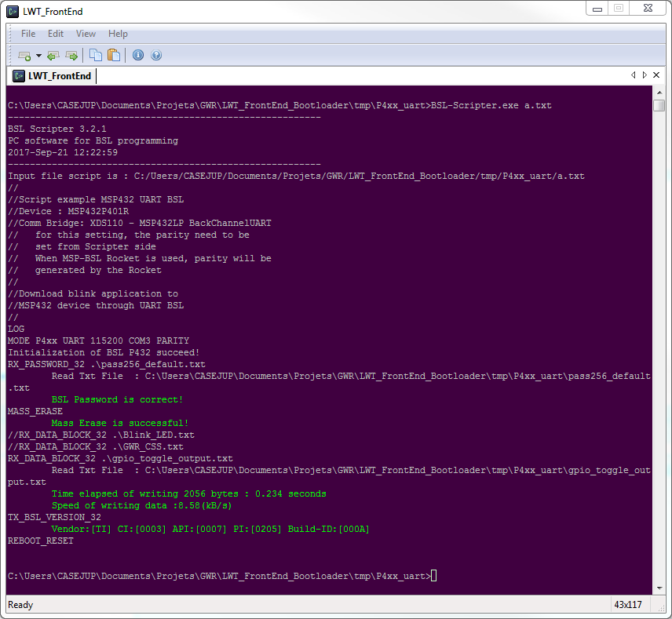Minimize the LWT_FrontEnd window
This screenshot has width=672, height=619.
click(597, 9)
